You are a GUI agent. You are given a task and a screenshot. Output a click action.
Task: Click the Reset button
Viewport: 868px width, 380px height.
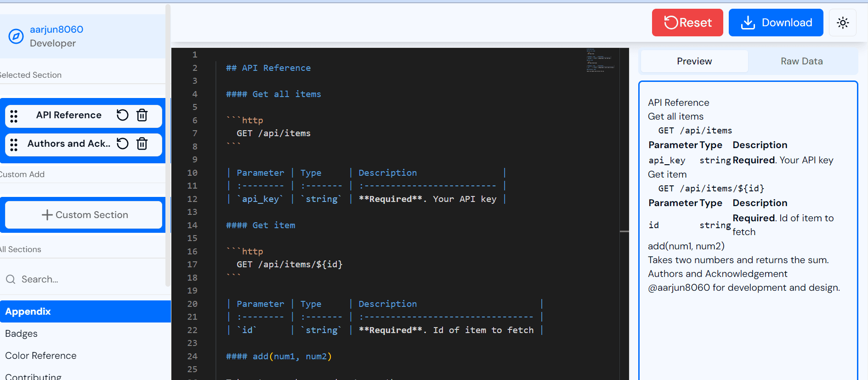click(x=687, y=23)
